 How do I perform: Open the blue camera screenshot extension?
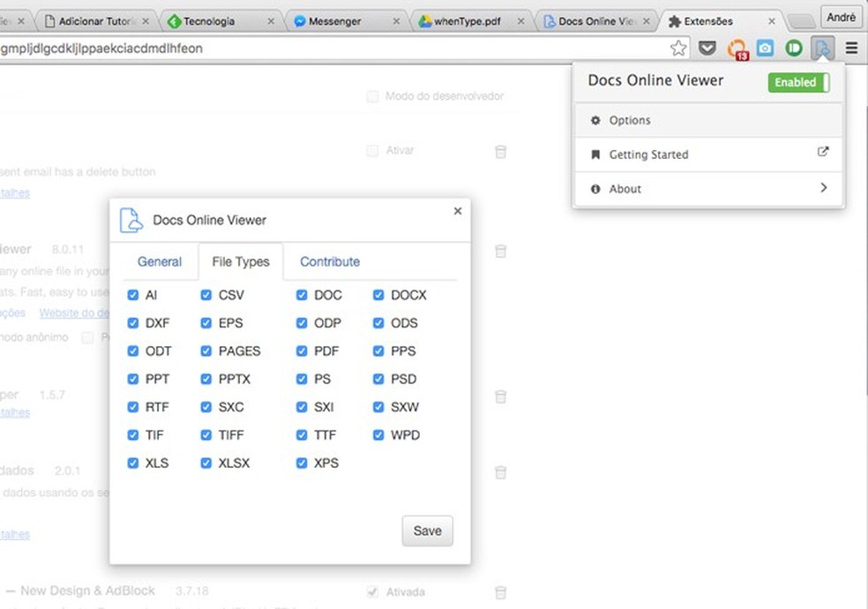coord(765,49)
